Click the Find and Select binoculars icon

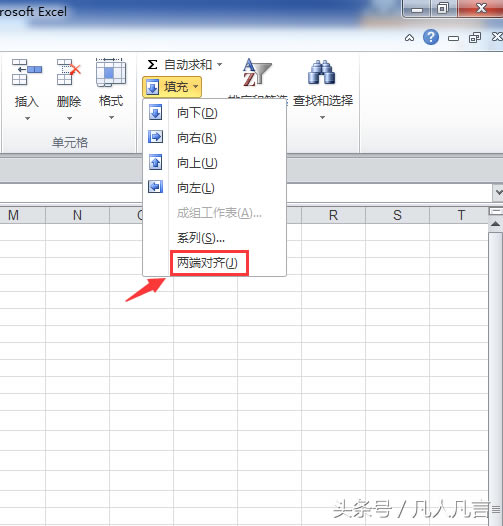(321, 72)
